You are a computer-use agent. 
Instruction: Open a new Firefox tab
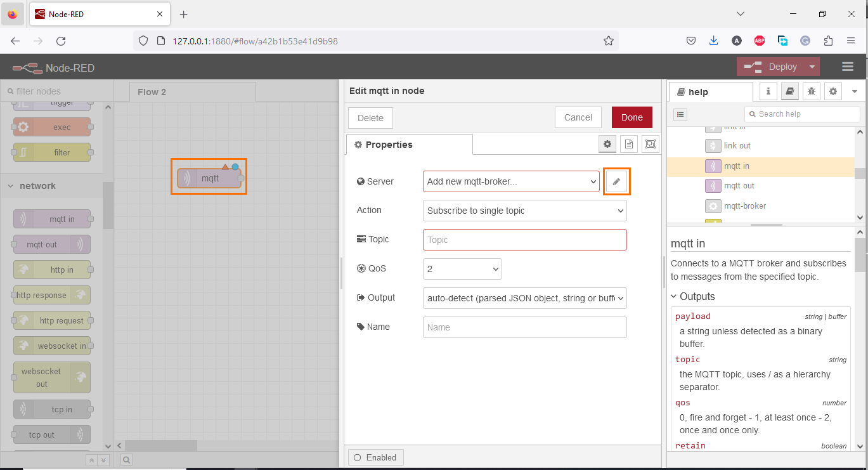(x=184, y=14)
